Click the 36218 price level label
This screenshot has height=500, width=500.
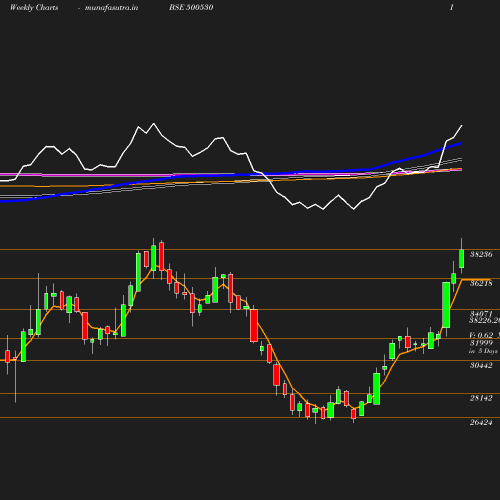[481, 283]
